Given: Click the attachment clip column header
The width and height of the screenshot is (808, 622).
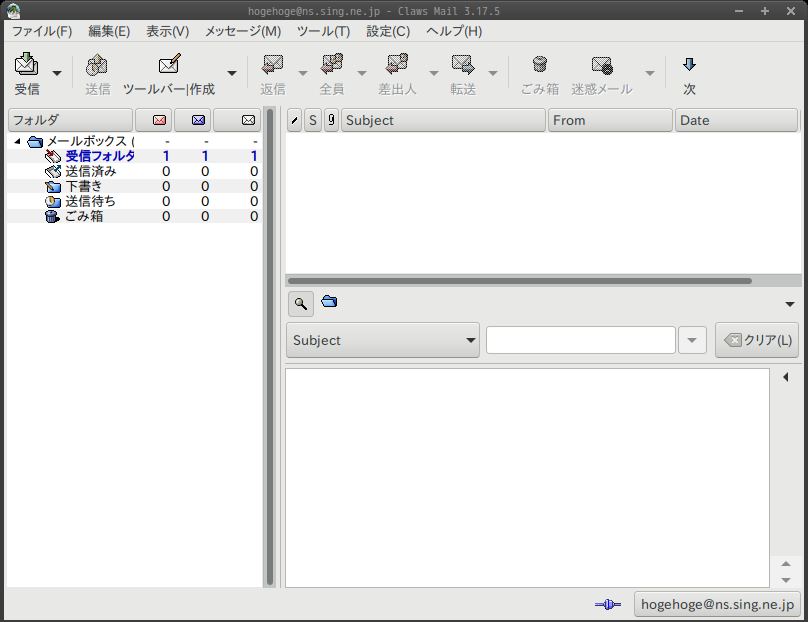Looking at the screenshot, I should pyautogui.click(x=331, y=120).
